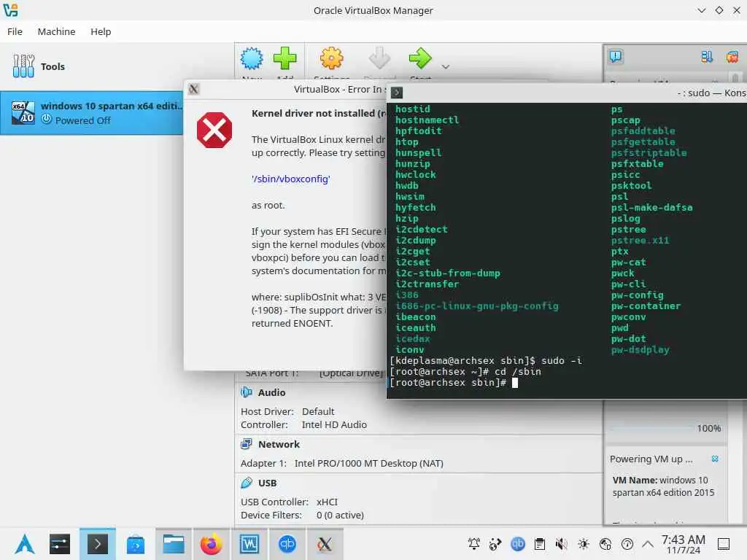The height and width of the screenshot is (560, 747).
Task: Click the Audio speaker section icon
Action: [247, 392]
